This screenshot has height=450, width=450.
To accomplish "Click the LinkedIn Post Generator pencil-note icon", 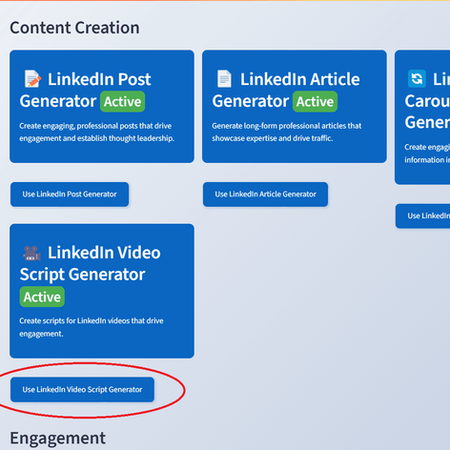I will coord(33,79).
